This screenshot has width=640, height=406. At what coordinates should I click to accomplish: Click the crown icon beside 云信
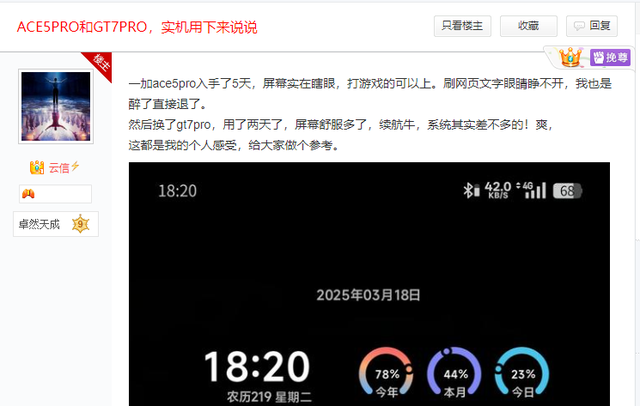37,167
